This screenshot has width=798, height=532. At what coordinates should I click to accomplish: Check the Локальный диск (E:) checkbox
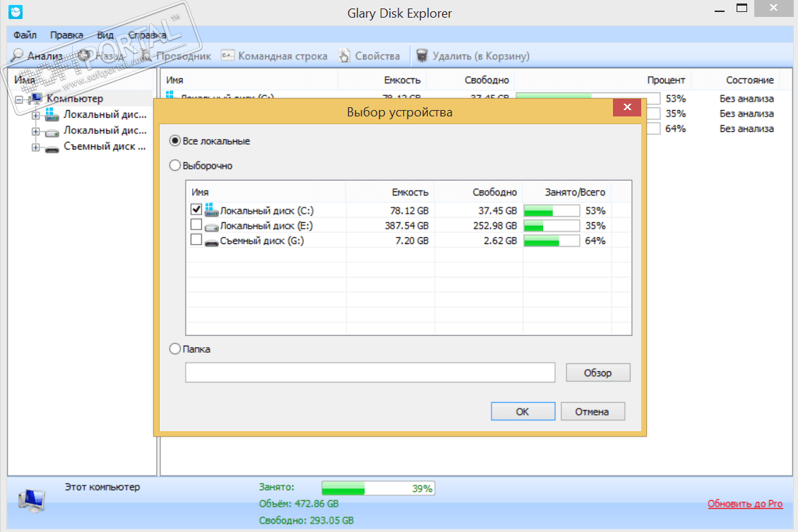(x=196, y=224)
